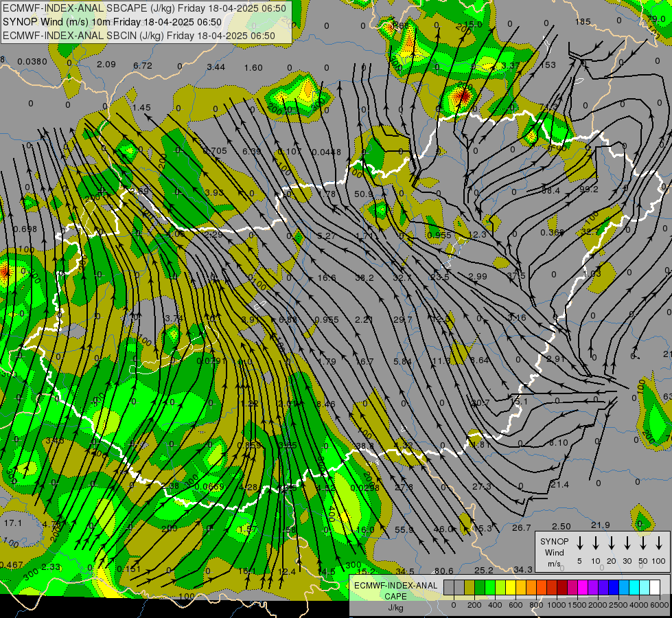
Task: Select the SYNOP Wind 10m title line
Action: tap(112, 22)
